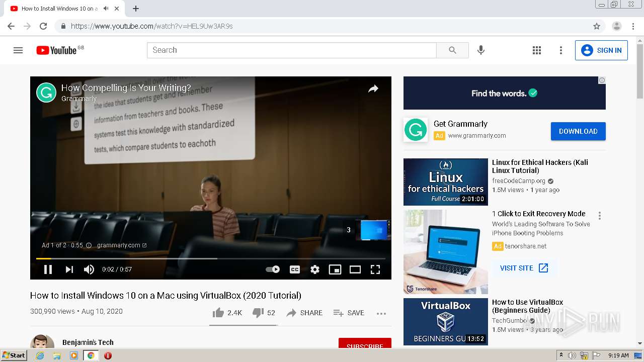Close the YouTube tab

[118, 9]
